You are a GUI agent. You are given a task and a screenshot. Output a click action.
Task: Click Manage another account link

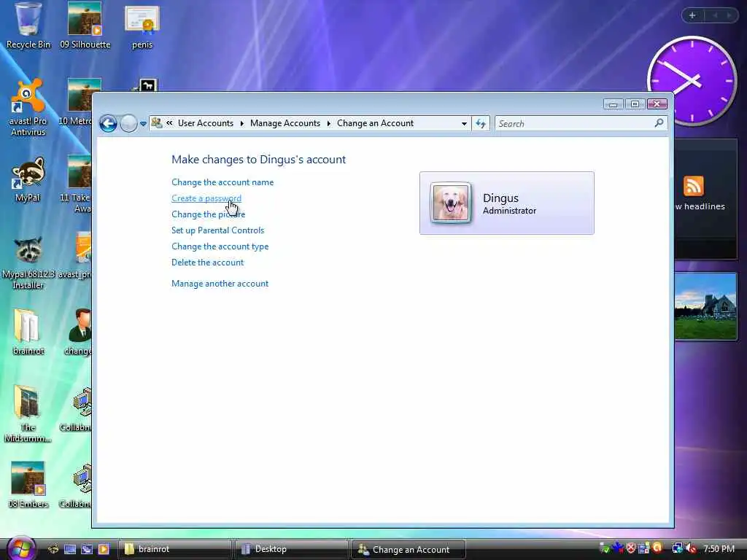[220, 284]
